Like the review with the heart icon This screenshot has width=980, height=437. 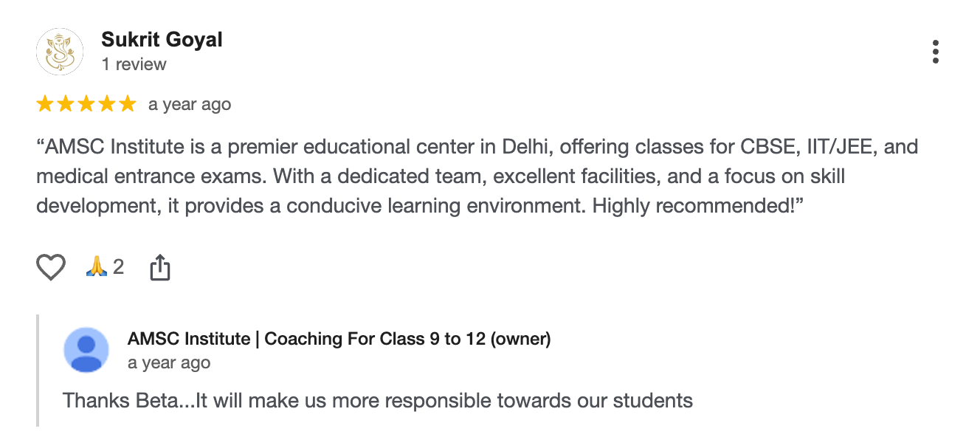pos(51,267)
